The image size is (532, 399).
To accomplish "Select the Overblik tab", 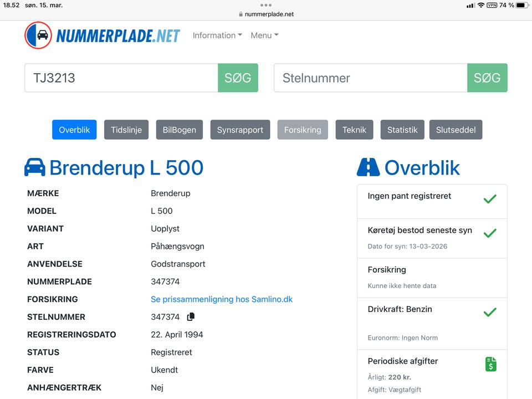I will (x=74, y=130).
